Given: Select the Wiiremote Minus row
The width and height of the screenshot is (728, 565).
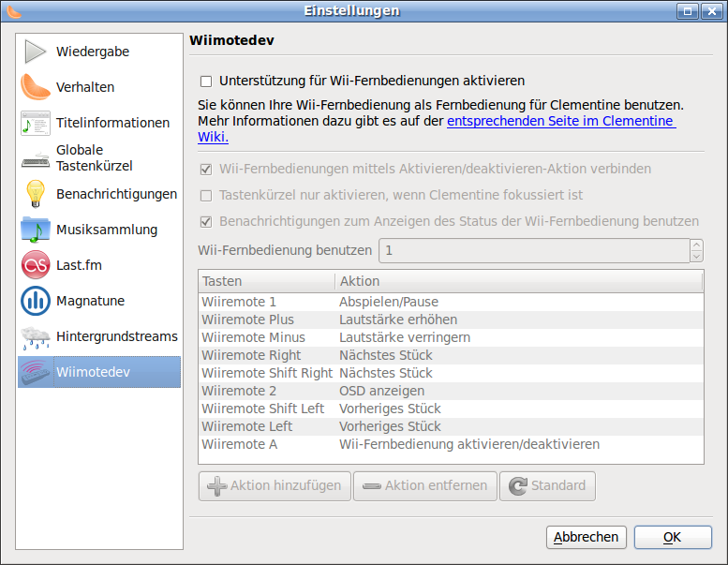Looking at the screenshot, I should pyautogui.click(x=451, y=337).
